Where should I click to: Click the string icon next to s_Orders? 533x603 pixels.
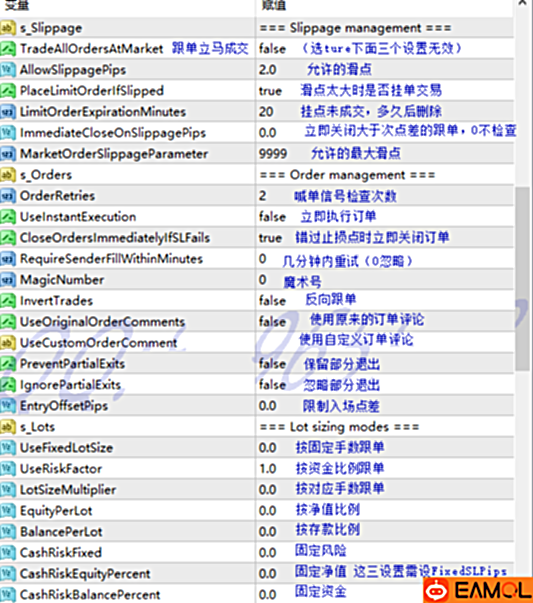pos(8,175)
